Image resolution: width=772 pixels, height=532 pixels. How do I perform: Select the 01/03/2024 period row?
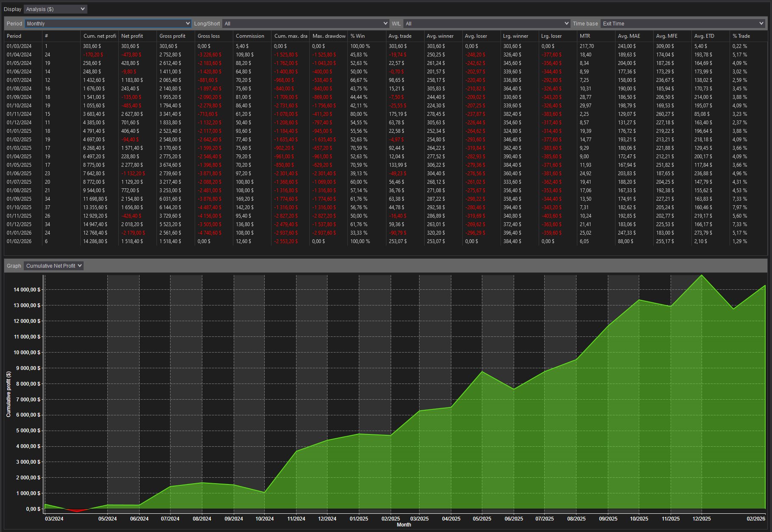(x=386, y=46)
